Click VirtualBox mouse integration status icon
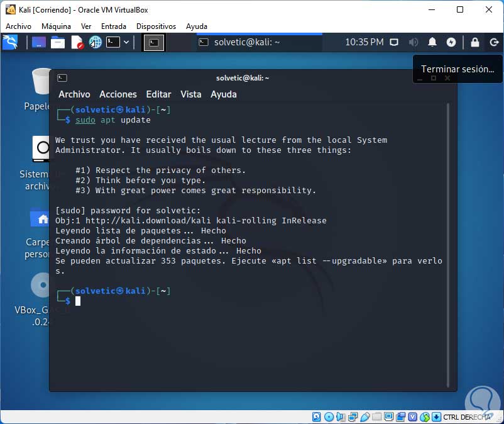 click(x=425, y=417)
